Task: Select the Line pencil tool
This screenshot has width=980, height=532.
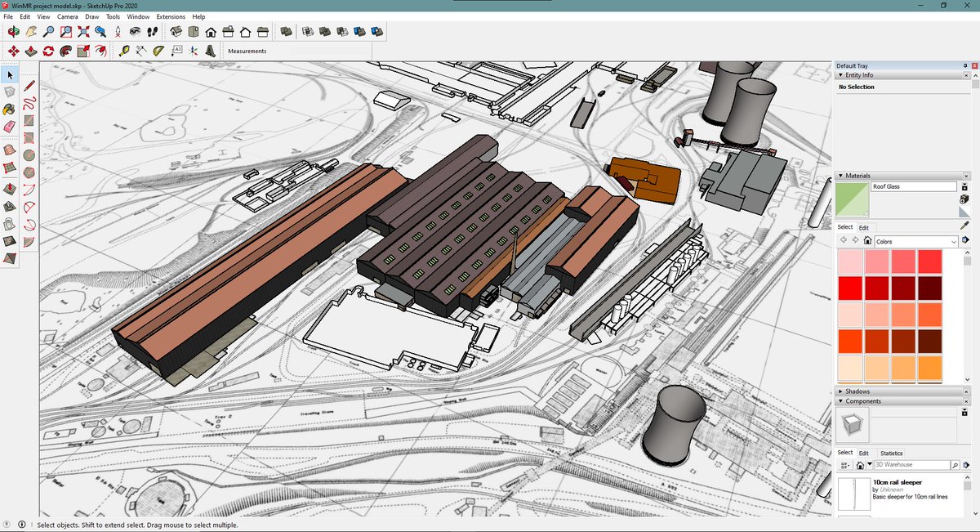Action: click(29, 85)
